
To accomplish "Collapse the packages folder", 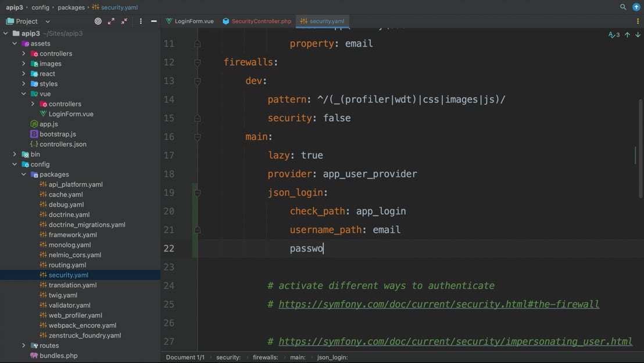I will click(24, 175).
